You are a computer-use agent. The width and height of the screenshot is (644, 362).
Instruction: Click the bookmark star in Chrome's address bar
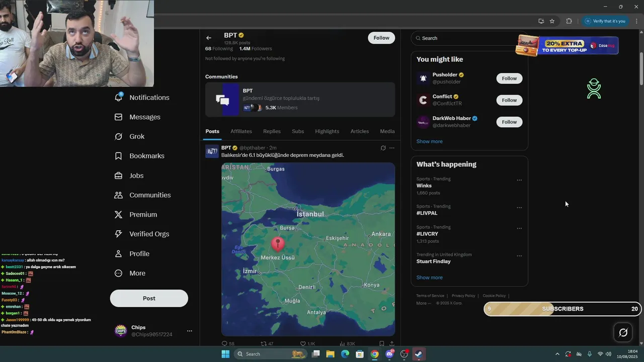[552, 21]
